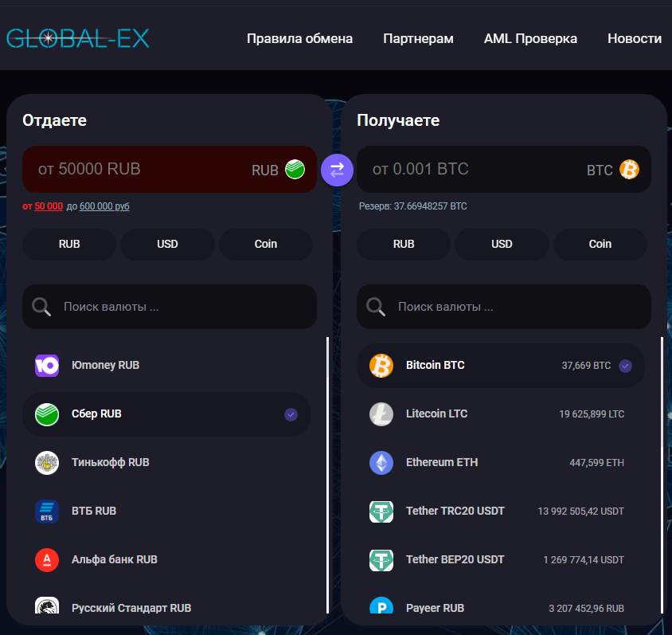Click the 600 000 руб maximum amount link
The width and height of the screenshot is (672, 635).
(104, 206)
